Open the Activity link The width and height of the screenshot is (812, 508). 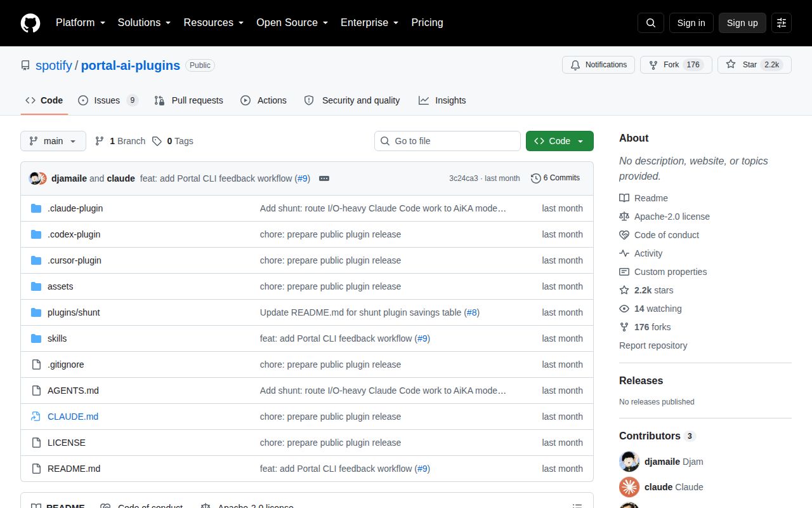click(x=641, y=253)
